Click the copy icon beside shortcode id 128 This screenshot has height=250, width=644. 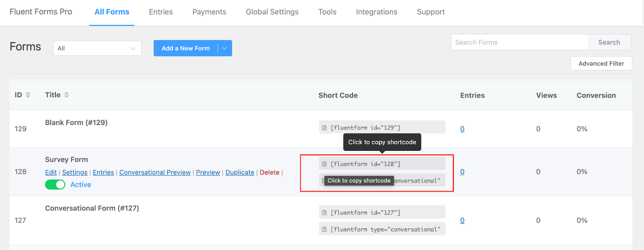pyautogui.click(x=324, y=164)
